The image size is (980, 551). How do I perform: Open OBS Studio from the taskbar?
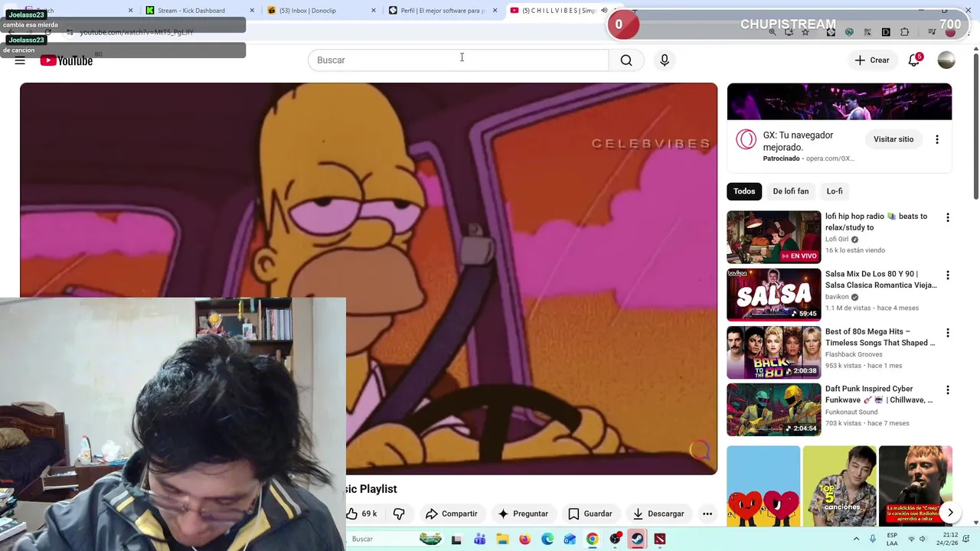615,540
